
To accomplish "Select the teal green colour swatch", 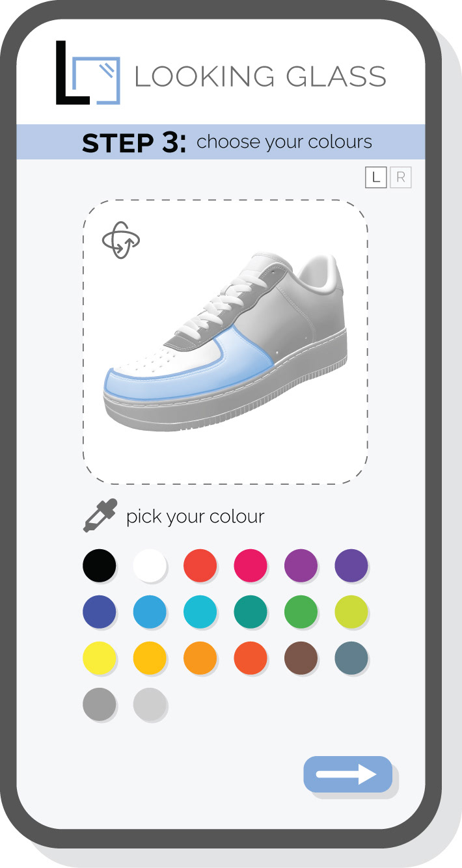I will (251, 612).
